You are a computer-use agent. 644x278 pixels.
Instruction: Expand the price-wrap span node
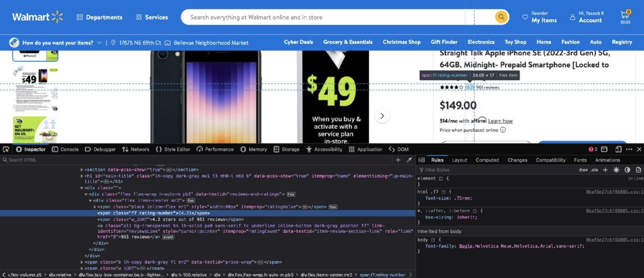pos(82,262)
